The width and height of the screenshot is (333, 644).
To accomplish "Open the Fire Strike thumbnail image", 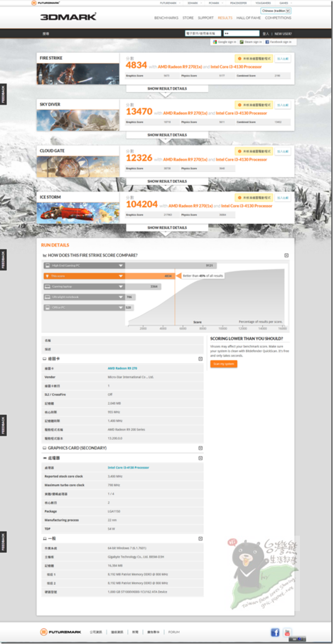I will pyautogui.click(x=78, y=74).
